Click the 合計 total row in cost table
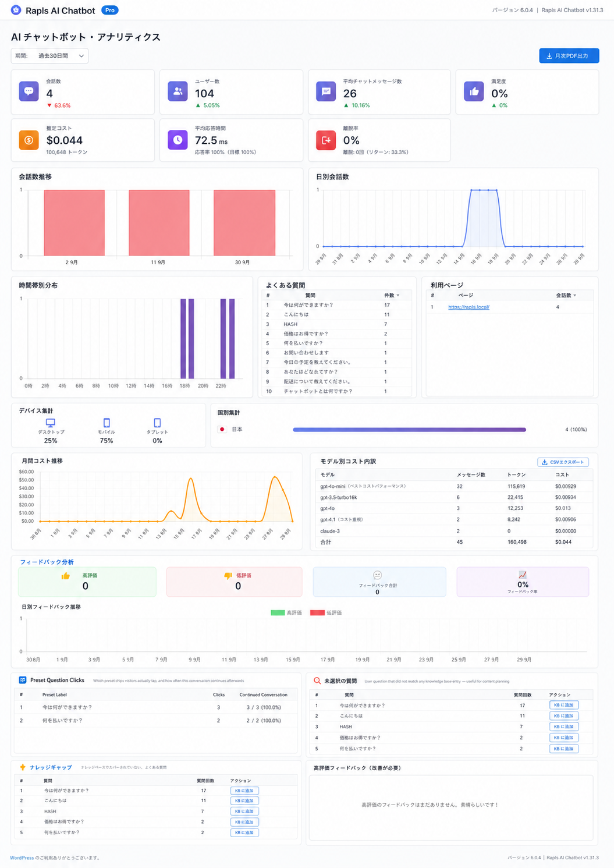Image resolution: width=614 pixels, height=868 pixels. [x=455, y=542]
